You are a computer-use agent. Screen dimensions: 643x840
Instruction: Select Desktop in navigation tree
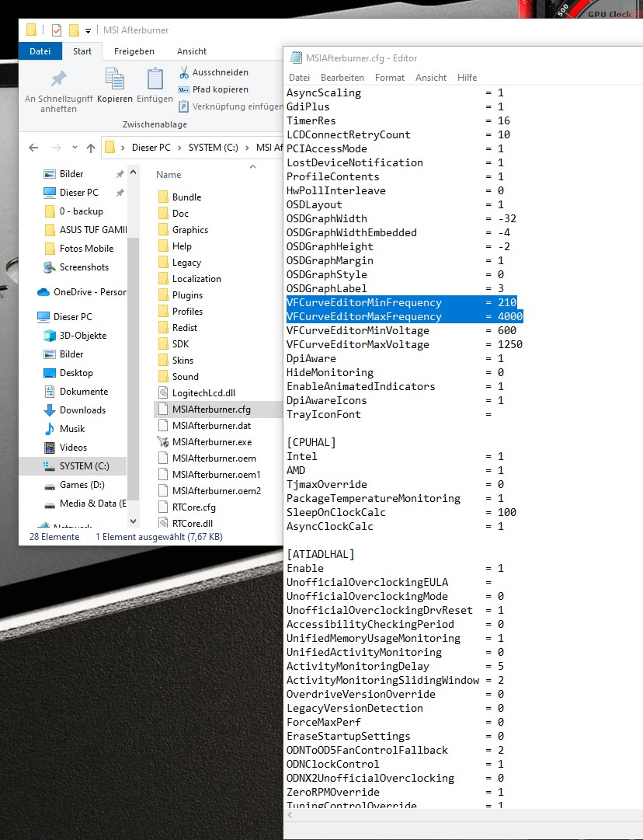click(x=76, y=373)
